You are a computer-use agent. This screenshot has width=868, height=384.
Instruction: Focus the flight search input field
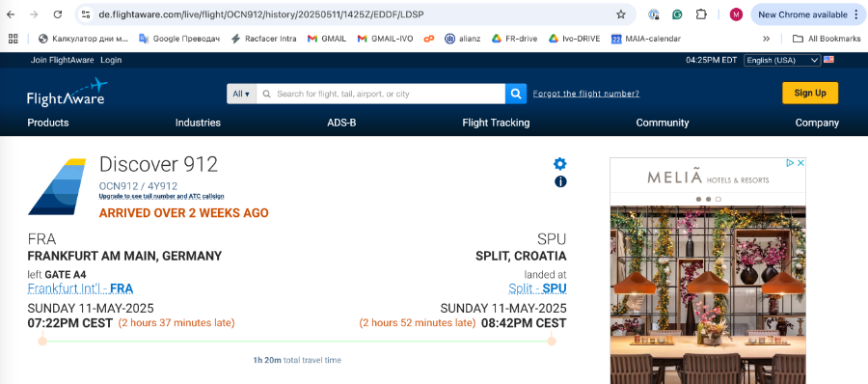[381, 94]
